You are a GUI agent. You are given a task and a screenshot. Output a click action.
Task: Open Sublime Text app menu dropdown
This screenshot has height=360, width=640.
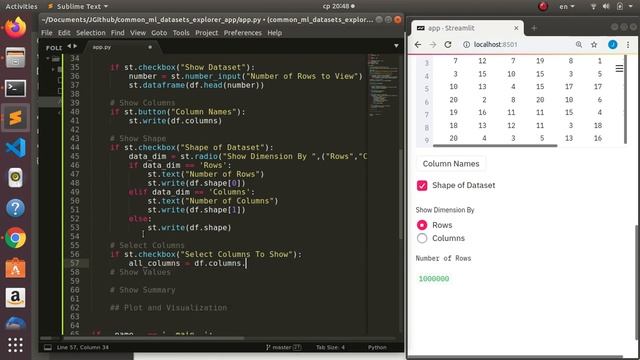[x=78, y=6]
